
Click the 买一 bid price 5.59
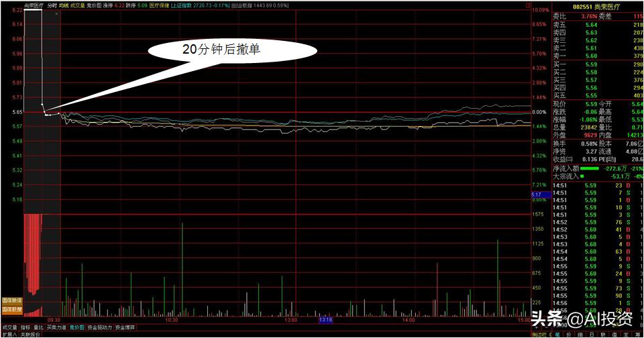[x=591, y=64]
